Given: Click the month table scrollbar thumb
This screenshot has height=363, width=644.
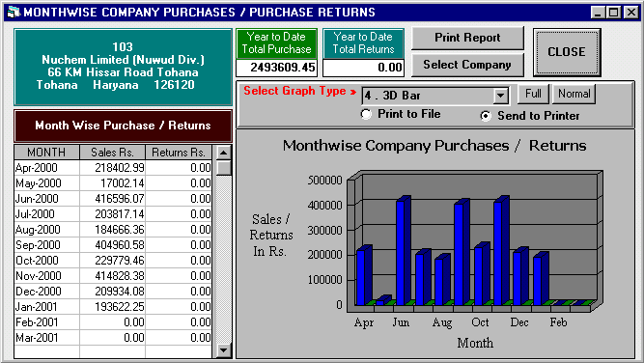Looking at the screenshot, I should tap(223, 168).
